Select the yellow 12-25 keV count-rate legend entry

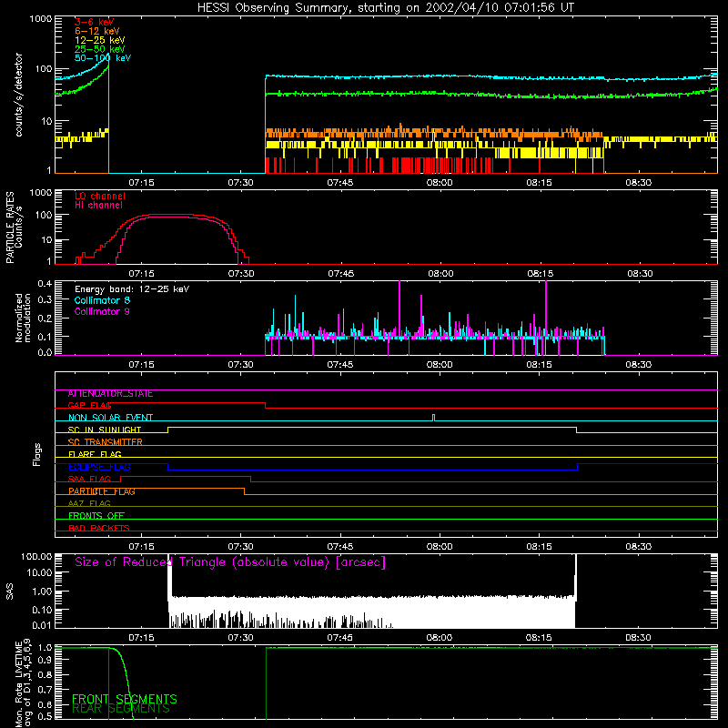pyautogui.click(x=99, y=40)
